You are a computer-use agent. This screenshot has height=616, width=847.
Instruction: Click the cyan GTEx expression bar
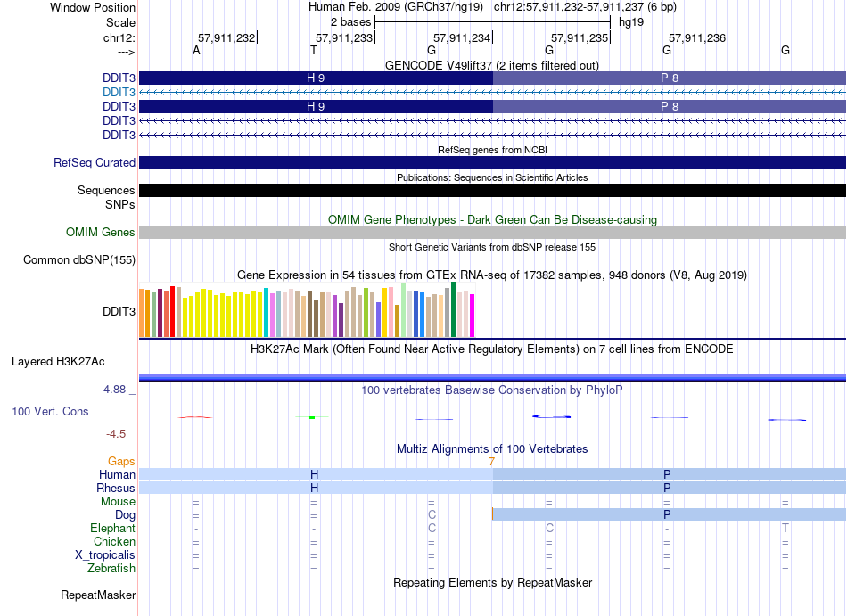point(267,313)
